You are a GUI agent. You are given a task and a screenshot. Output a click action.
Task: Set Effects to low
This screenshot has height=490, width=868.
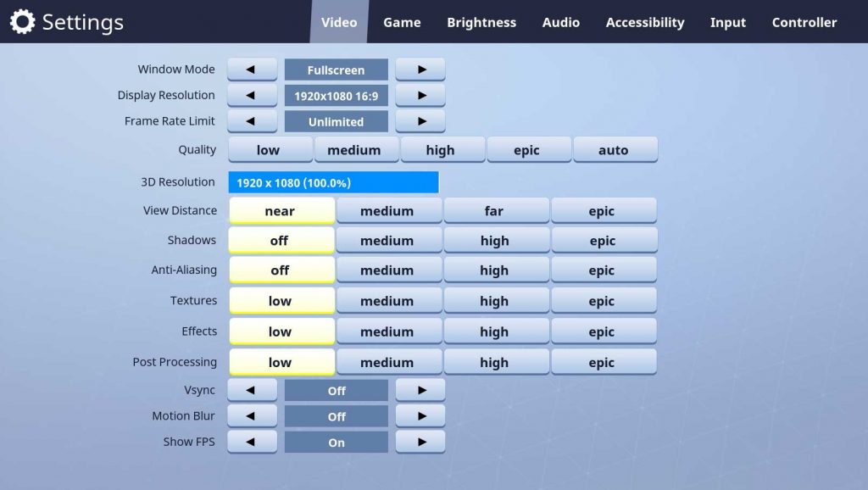coord(281,331)
